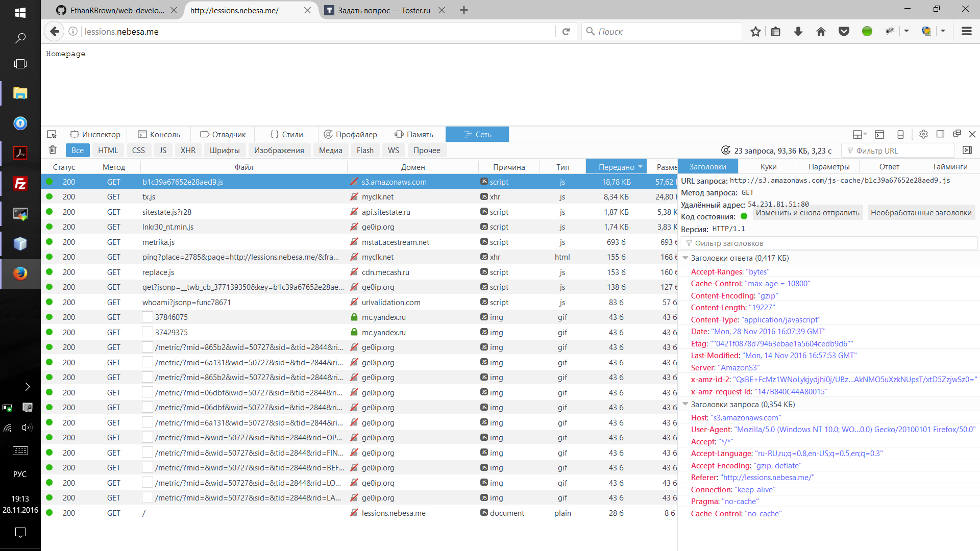Open File Explorer from the taskbar
The width and height of the screenshot is (980, 551).
pos(20,93)
